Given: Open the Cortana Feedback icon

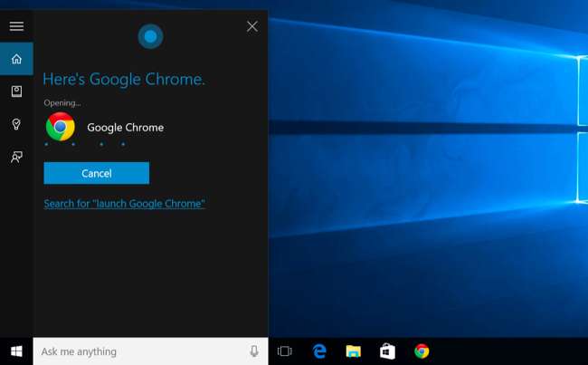Looking at the screenshot, I should tap(16, 157).
